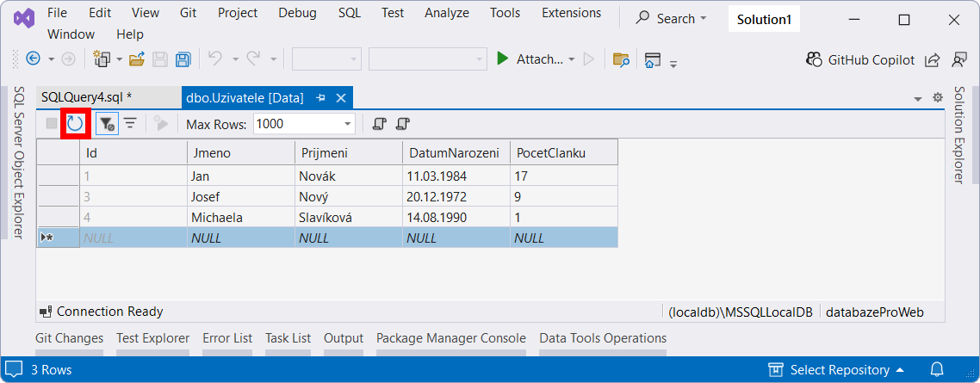Create a new project icon
This screenshot has height=383, width=980.
coord(102,59)
